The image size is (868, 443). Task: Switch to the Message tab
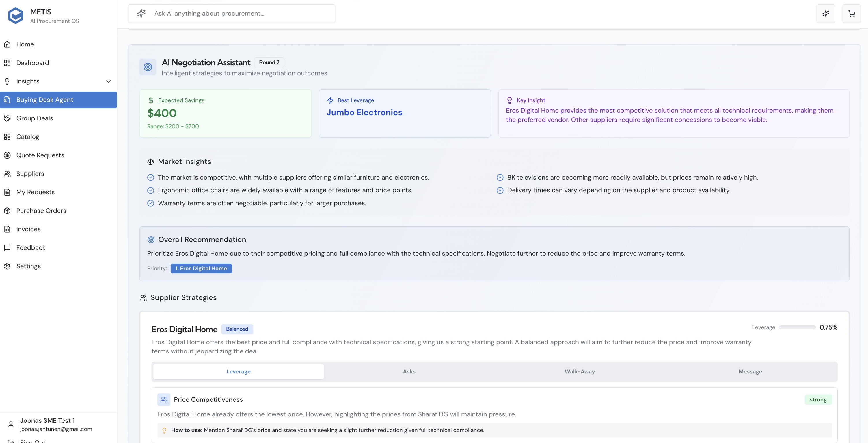[x=750, y=372]
